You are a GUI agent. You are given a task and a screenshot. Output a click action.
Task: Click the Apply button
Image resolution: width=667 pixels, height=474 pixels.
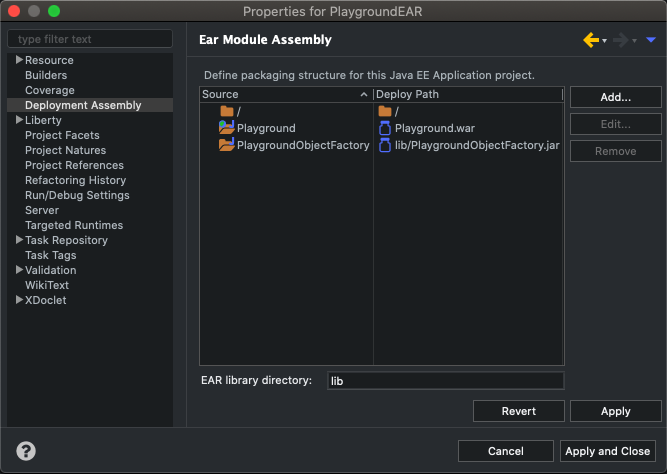coord(616,411)
